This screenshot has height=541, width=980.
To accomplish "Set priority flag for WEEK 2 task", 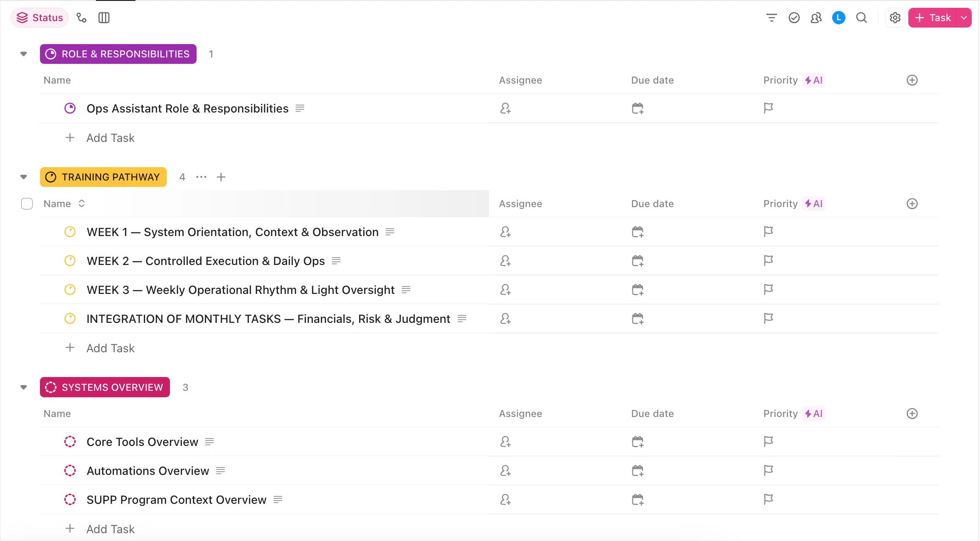I will pos(768,261).
